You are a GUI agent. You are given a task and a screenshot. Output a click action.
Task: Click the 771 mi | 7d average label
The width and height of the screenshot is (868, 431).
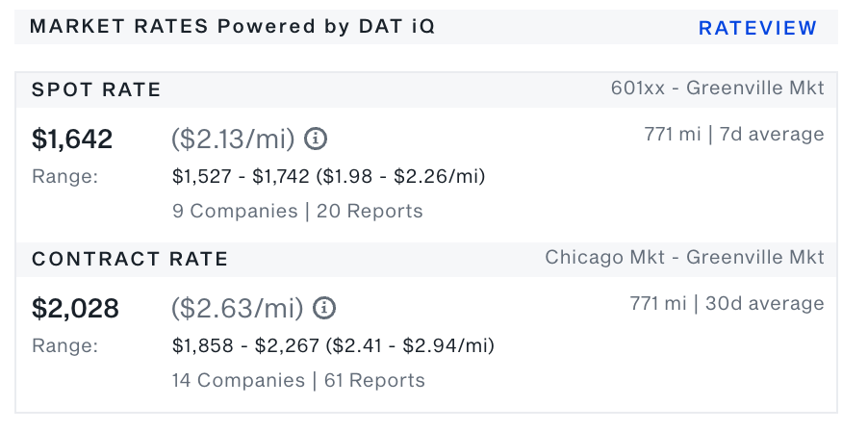click(734, 135)
